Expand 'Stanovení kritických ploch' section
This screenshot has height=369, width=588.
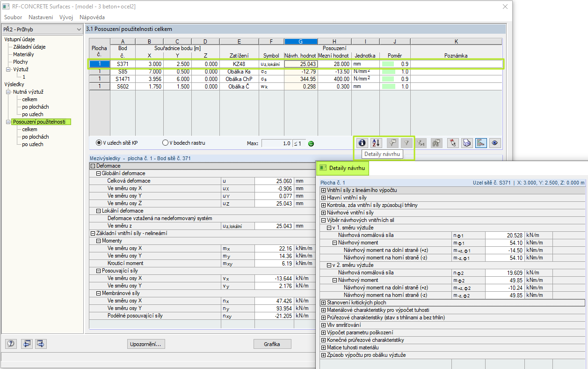point(323,303)
